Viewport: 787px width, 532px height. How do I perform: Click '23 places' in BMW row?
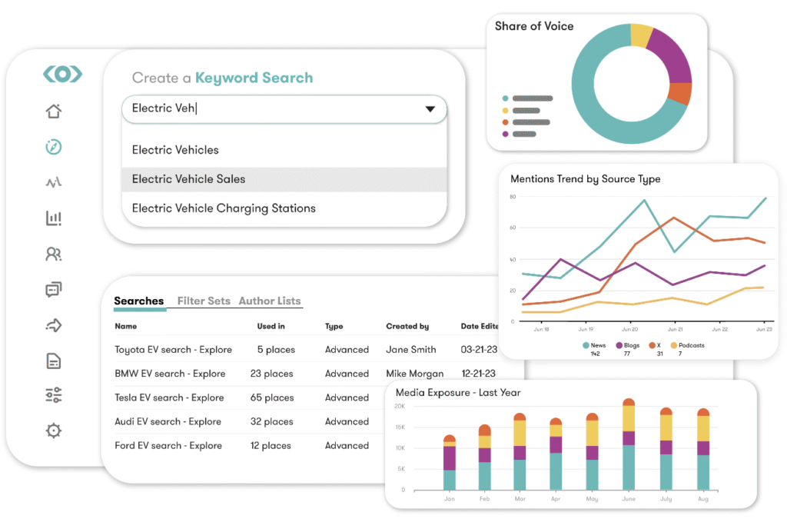pos(271,374)
